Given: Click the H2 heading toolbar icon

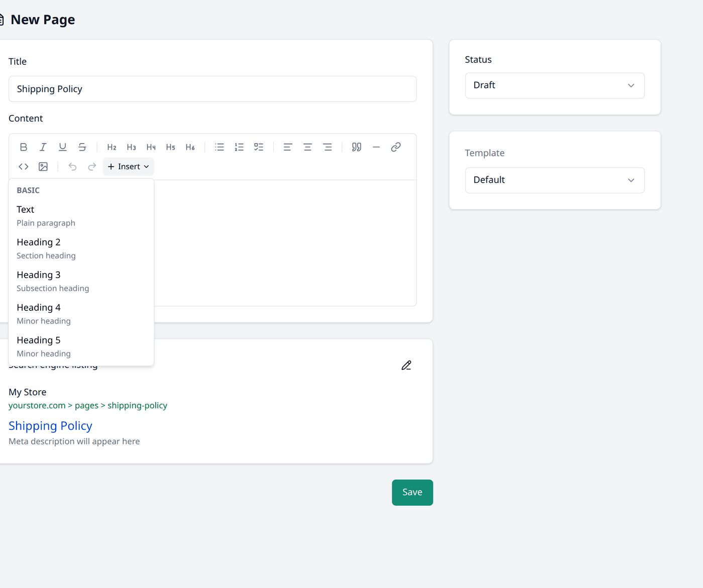Looking at the screenshot, I should tap(112, 147).
